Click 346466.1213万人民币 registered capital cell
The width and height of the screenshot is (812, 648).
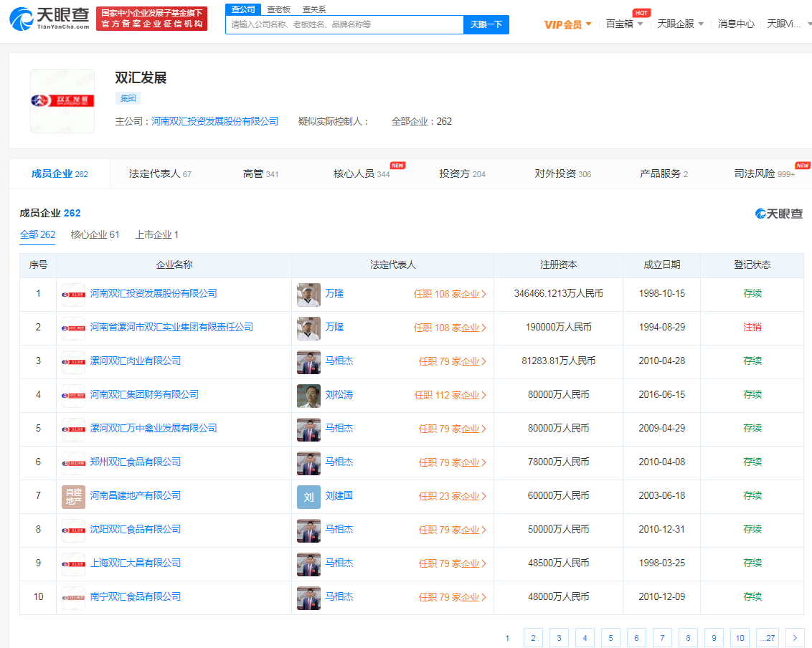tap(558, 293)
